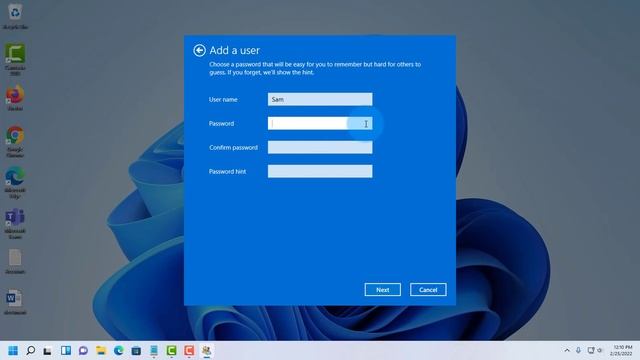Click the monitor-shaped taskbar app icon
Screen dimensions: 640x360
[x=154, y=351]
